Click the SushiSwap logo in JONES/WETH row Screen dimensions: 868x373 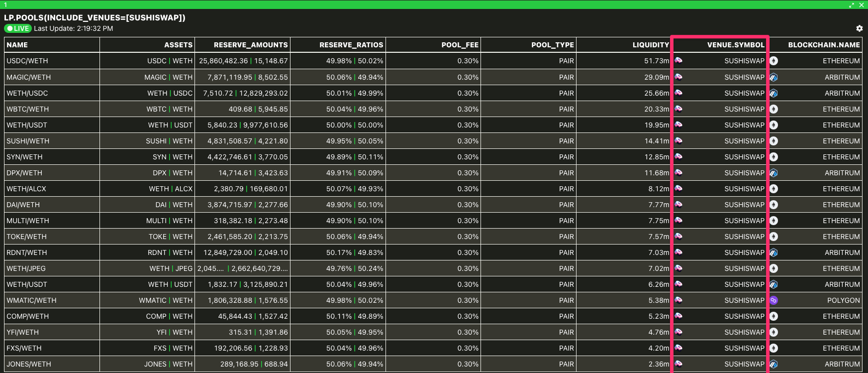click(678, 364)
